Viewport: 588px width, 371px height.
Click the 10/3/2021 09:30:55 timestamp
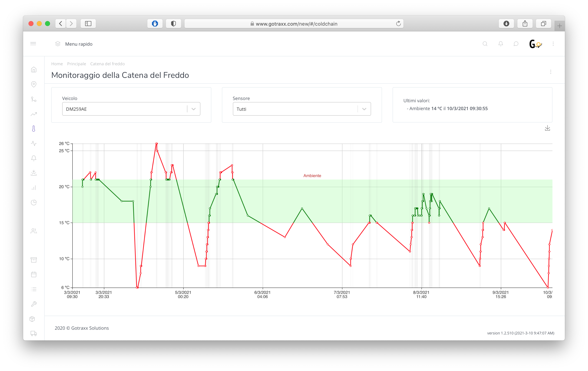(x=467, y=108)
